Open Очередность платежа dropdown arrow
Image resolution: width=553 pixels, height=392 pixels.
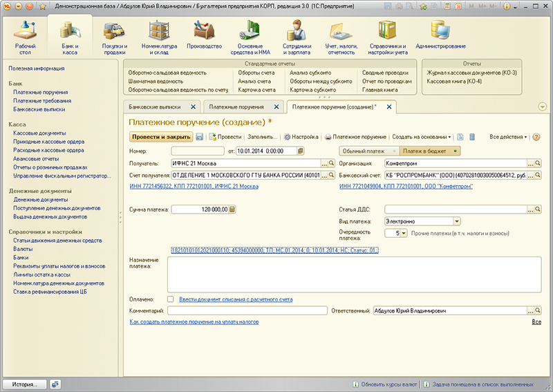(404, 233)
